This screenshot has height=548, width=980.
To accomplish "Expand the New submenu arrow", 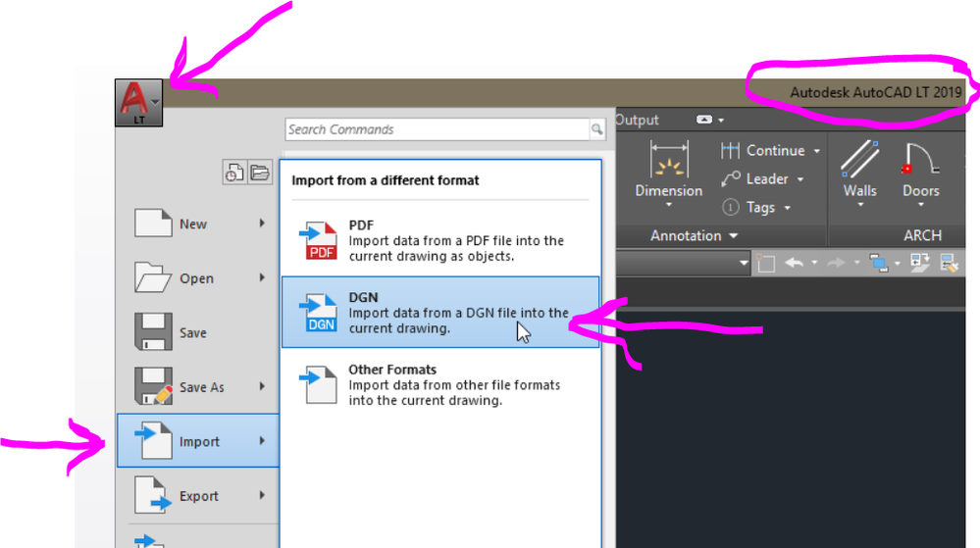I will pos(263,224).
